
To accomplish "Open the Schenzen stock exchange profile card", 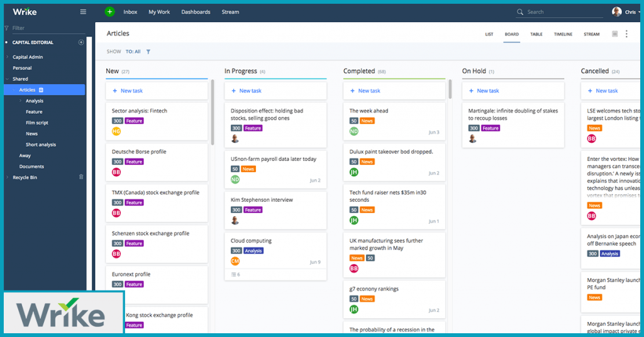I will [157, 244].
